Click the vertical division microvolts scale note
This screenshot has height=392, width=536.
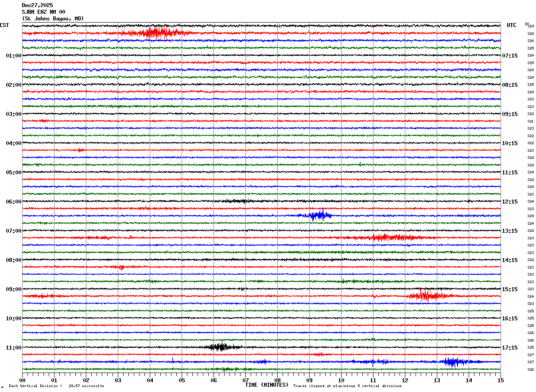pos(56,386)
